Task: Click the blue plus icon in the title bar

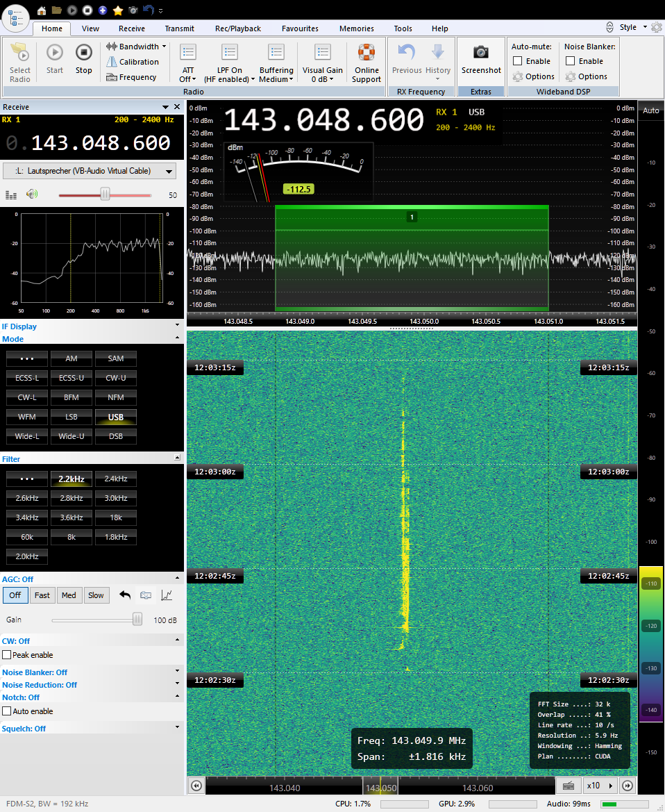Action: point(103,10)
